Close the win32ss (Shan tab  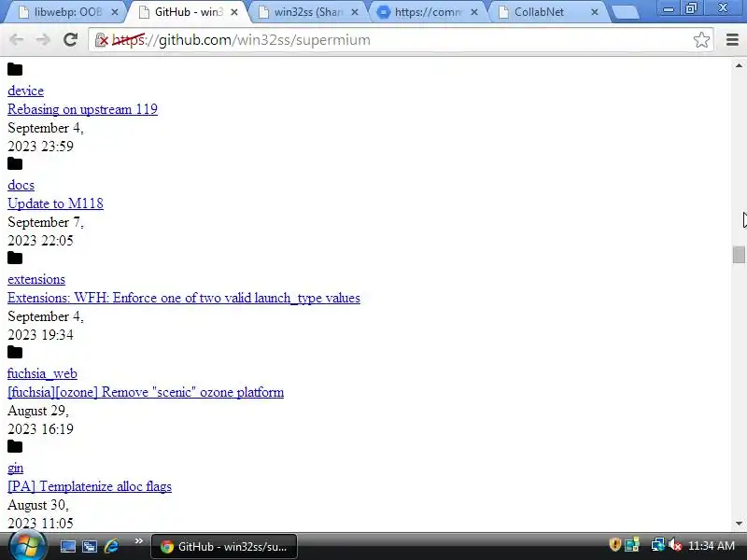(x=355, y=12)
